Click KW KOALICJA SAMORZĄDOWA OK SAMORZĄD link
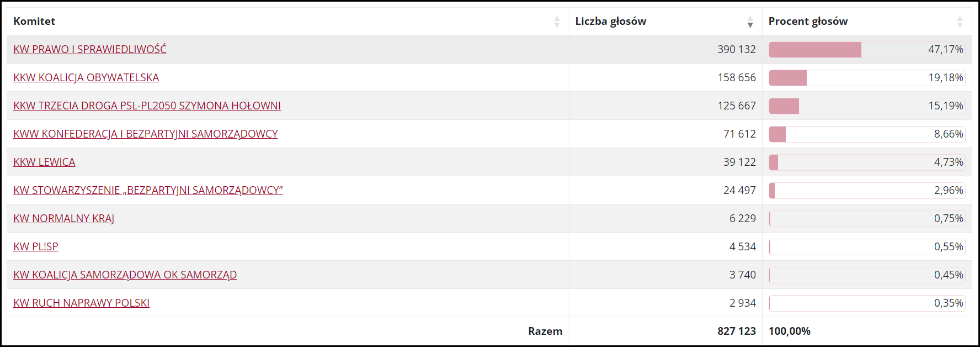This screenshot has width=980, height=347. pyautogui.click(x=125, y=275)
